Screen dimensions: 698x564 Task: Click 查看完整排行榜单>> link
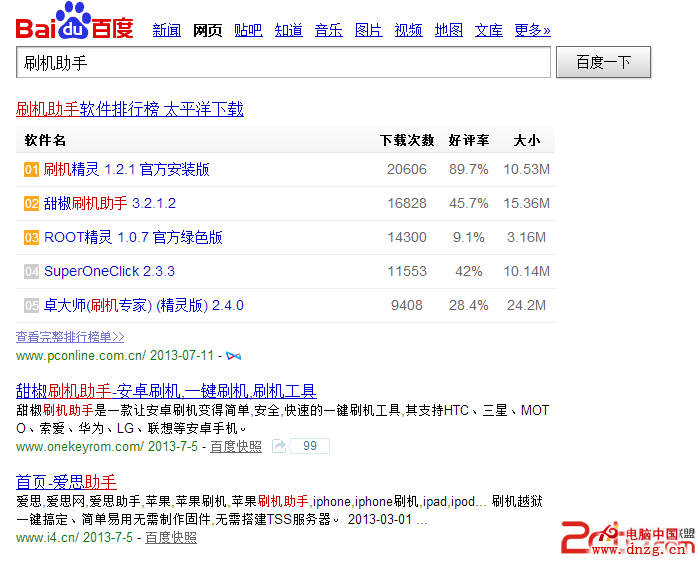coord(70,337)
